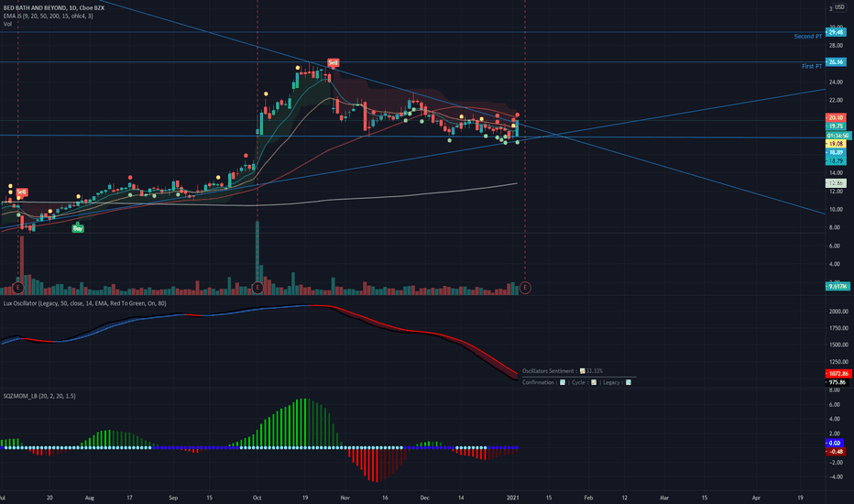Click the Confirmation status icon in oscillator panel

click(563, 382)
